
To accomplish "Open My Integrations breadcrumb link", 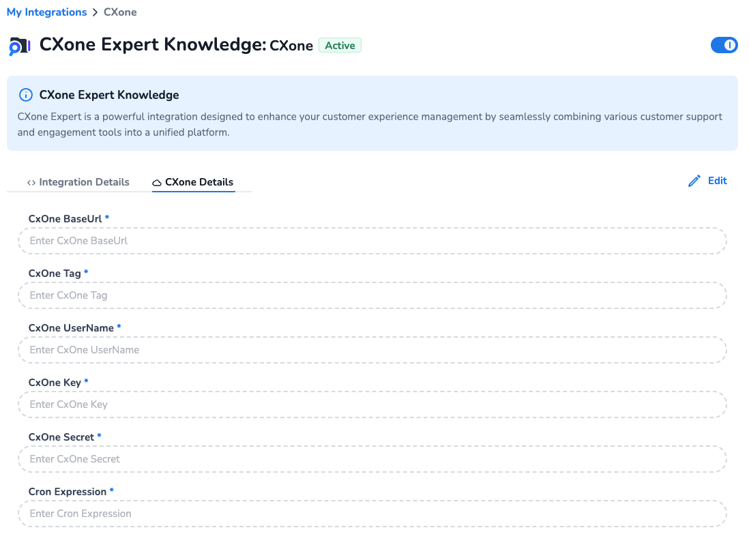I will point(47,12).
